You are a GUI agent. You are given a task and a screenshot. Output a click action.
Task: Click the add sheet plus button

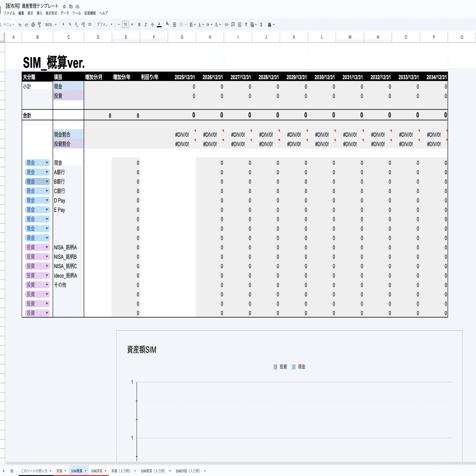pyautogui.click(x=3, y=470)
